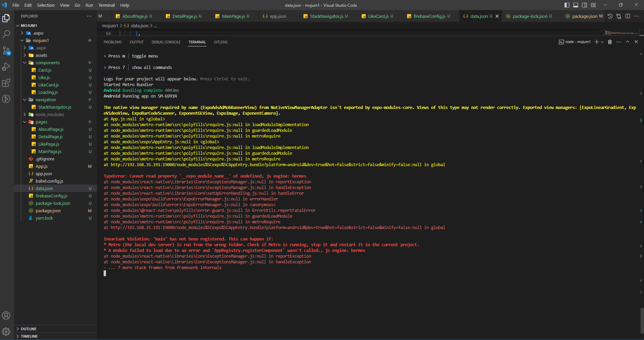Switch to the PROBLEMS panel tab
The height and width of the screenshot is (340, 644).
click(x=113, y=42)
